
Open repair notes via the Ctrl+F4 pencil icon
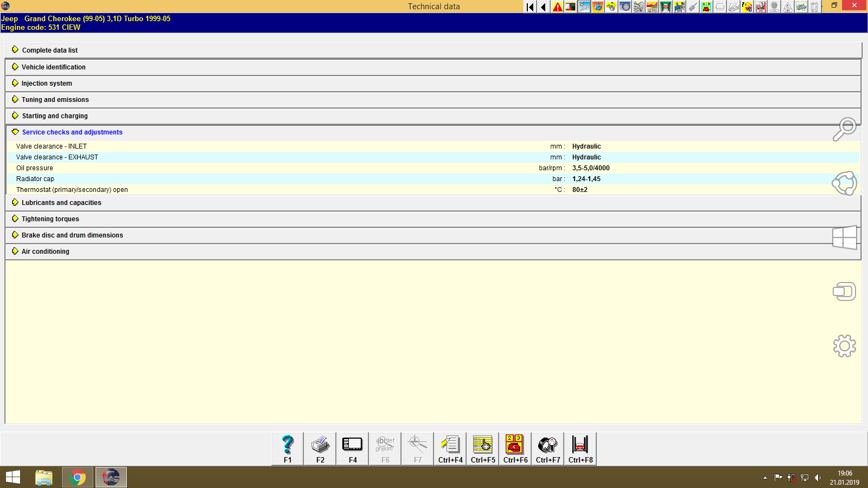pyautogui.click(x=449, y=447)
